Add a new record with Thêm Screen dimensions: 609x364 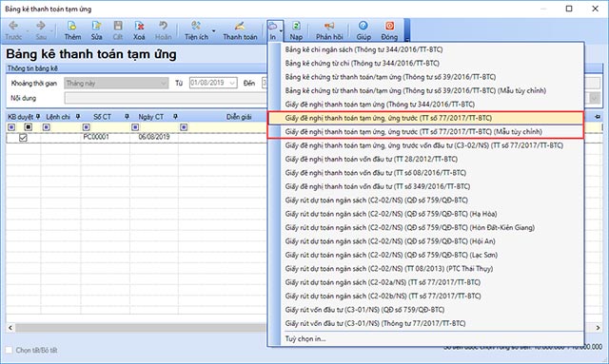(72, 30)
